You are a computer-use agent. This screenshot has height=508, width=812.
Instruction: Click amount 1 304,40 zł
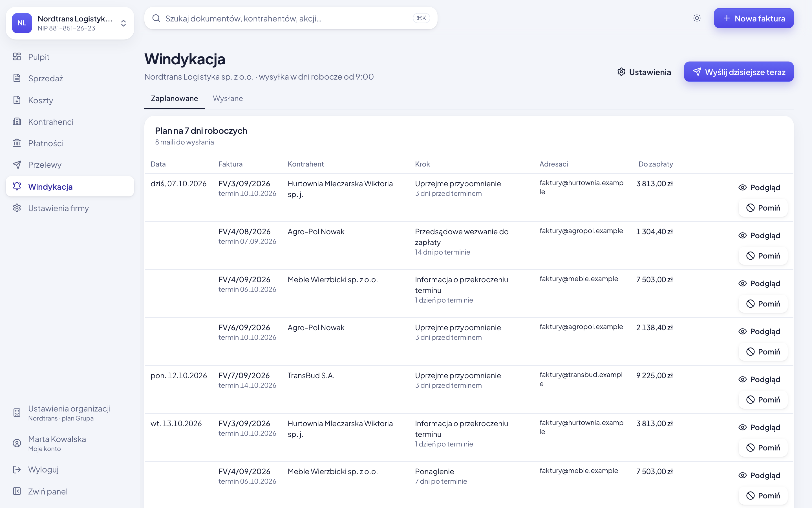655,231
